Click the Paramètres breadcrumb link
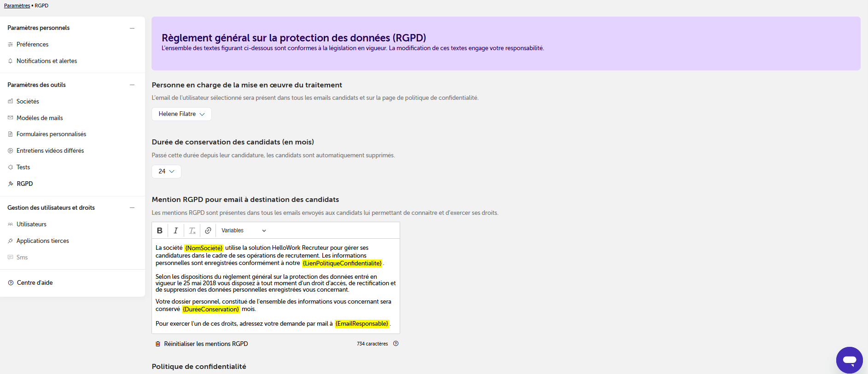868x374 pixels. pyautogui.click(x=17, y=6)
